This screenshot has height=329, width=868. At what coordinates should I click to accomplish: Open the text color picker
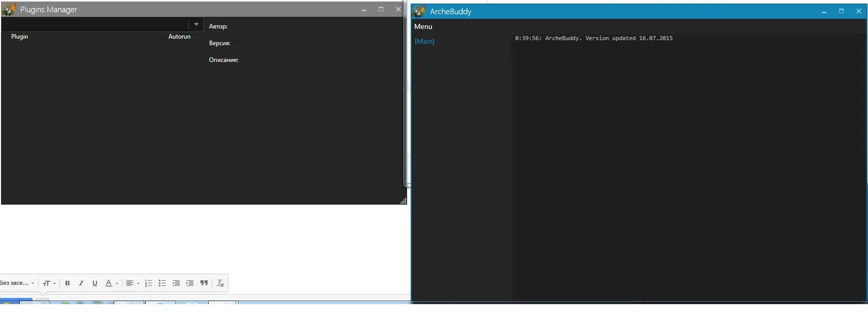pos(111,283)
